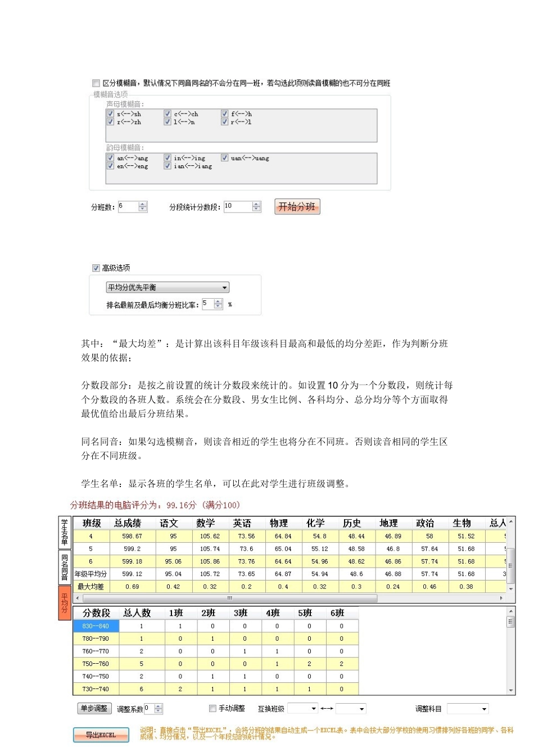The height and width of the screenshot is (756, 534).
Task: Click the 598.67 total score cell
Action: pyautogui.click(x=132, y=536)
